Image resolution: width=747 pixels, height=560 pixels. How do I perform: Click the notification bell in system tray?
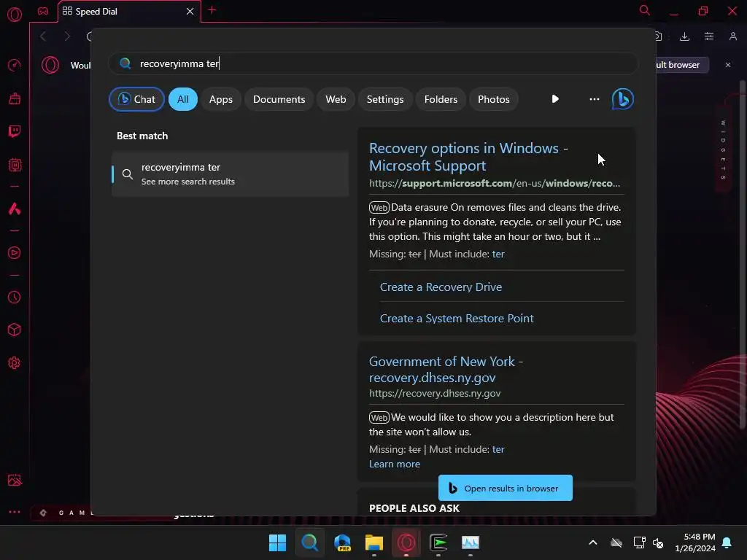point(727,542)
